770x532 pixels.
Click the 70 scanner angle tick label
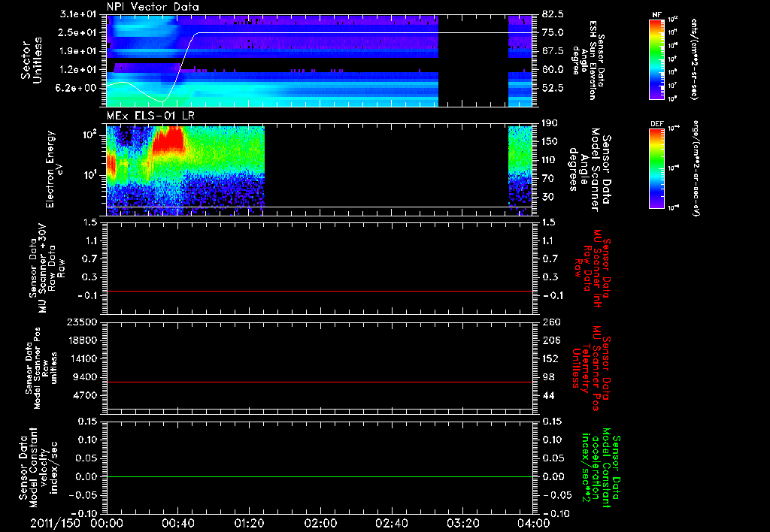(x=548, y=179)
